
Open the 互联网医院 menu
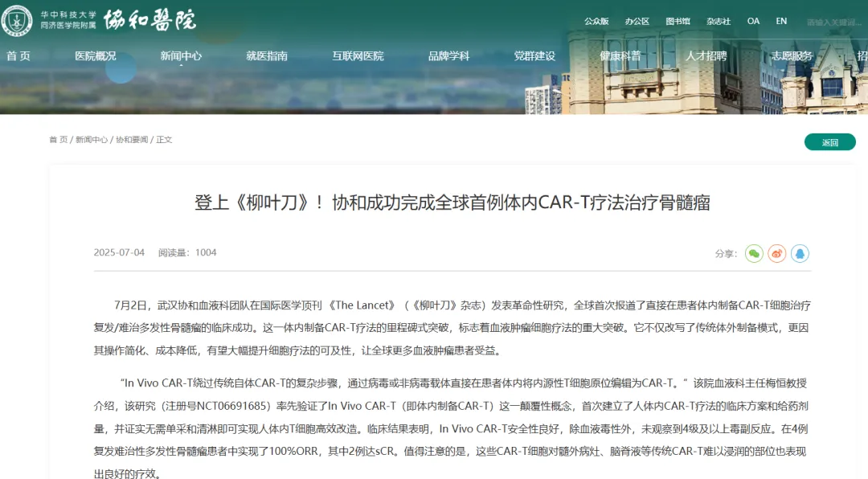(x=358, y=56)
